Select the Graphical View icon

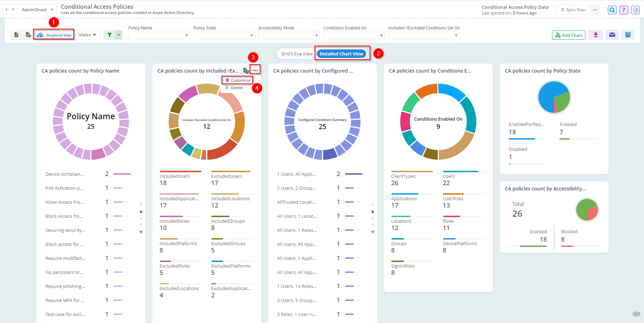coord(53,34)
